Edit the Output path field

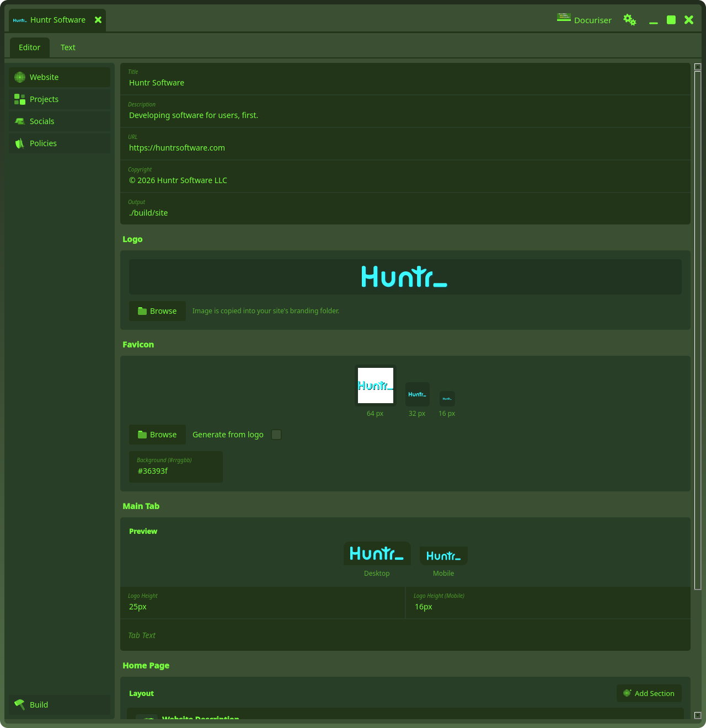[x=405, y=208]
